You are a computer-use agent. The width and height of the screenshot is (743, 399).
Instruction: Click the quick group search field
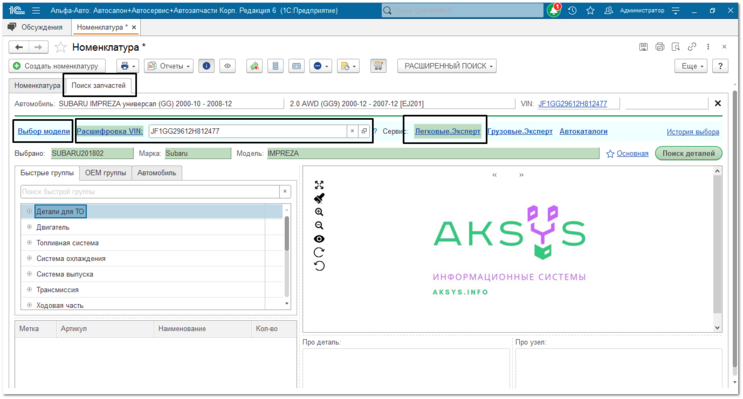pos(150,191)
